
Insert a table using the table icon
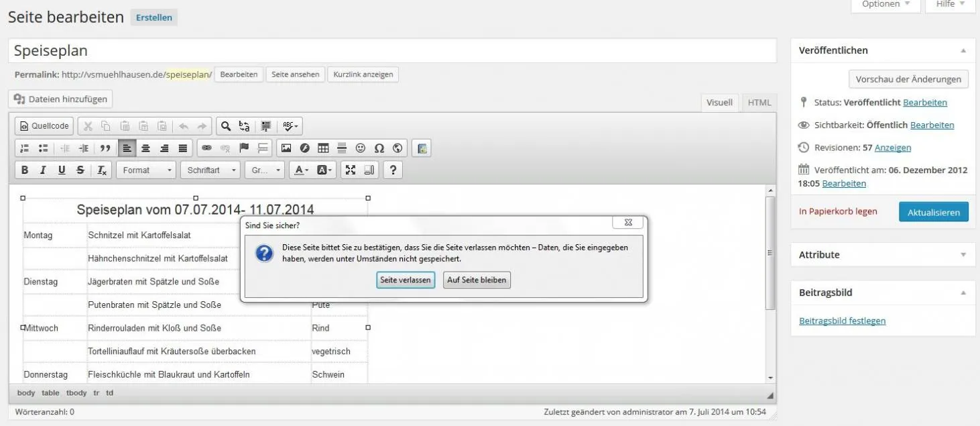pos(323,148)
